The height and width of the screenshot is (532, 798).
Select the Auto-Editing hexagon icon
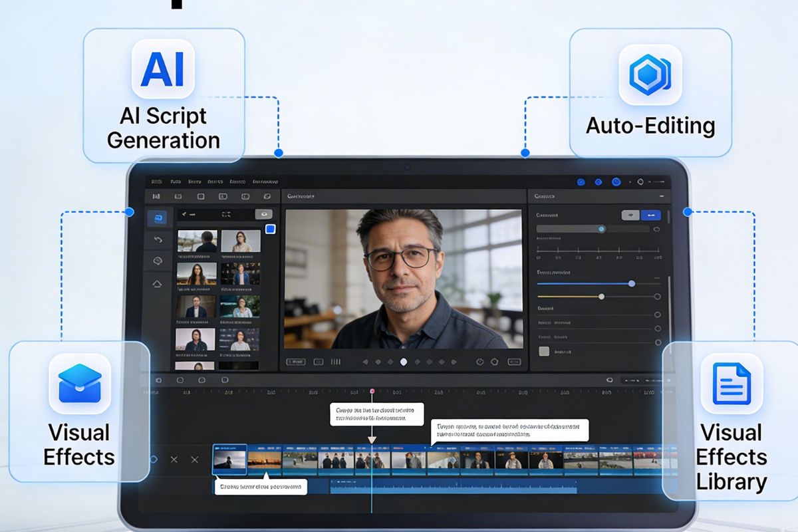click(650, 73)
